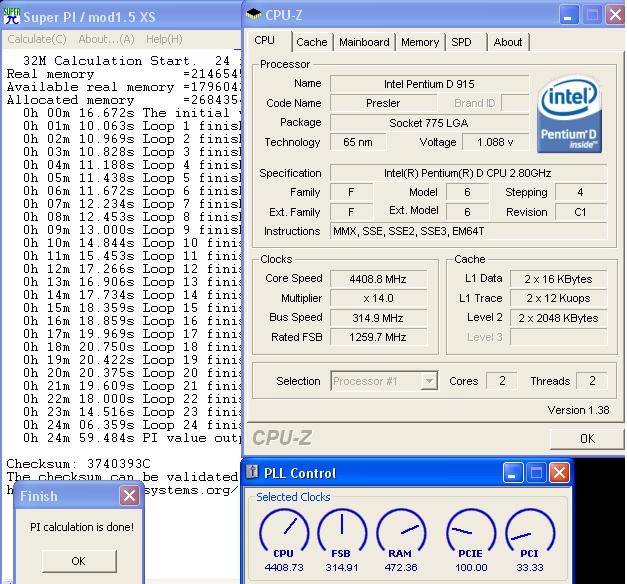The height and width of the screenshot is (584, 627).
Task: Click the Version 1.38 text
Action: [578, 410]
